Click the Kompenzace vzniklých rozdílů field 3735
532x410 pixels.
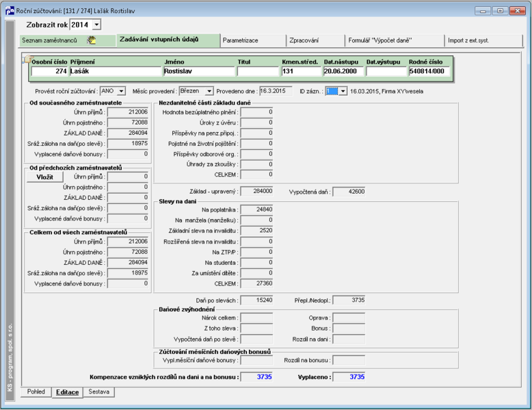click(256, 377)
